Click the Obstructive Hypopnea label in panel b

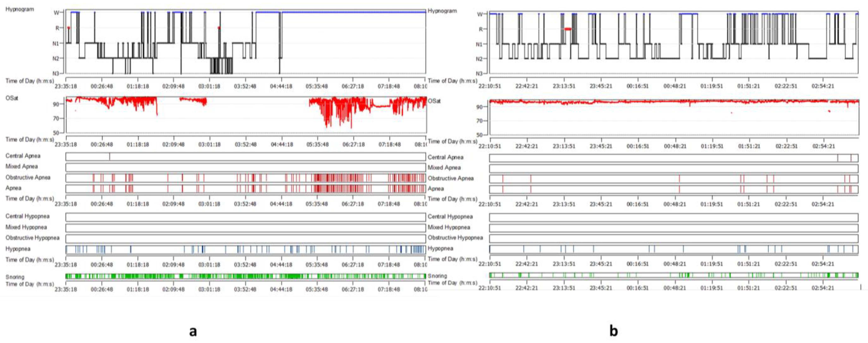click(x=455, y=237)
